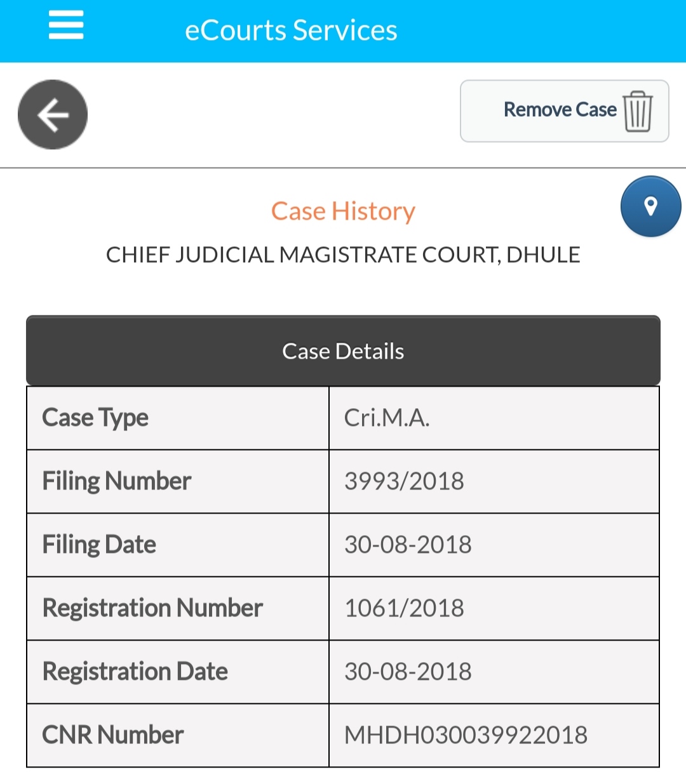Image resolution: width=686 pixels, height=784 pixels.
Task: Select the Case History heading
Action: (343, 211)
